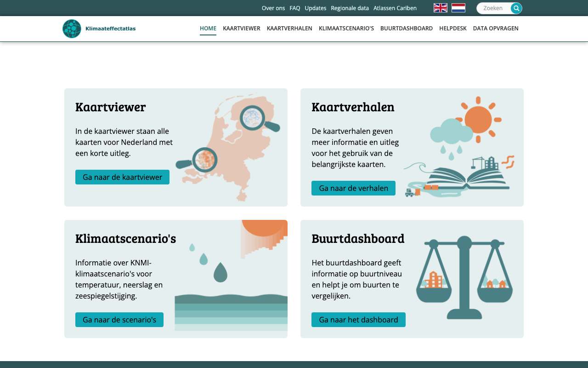This screenshot has height=368, width=588.
Task: Click the sun and book illustration on Kaartverhalen
Action: [459, 147]
